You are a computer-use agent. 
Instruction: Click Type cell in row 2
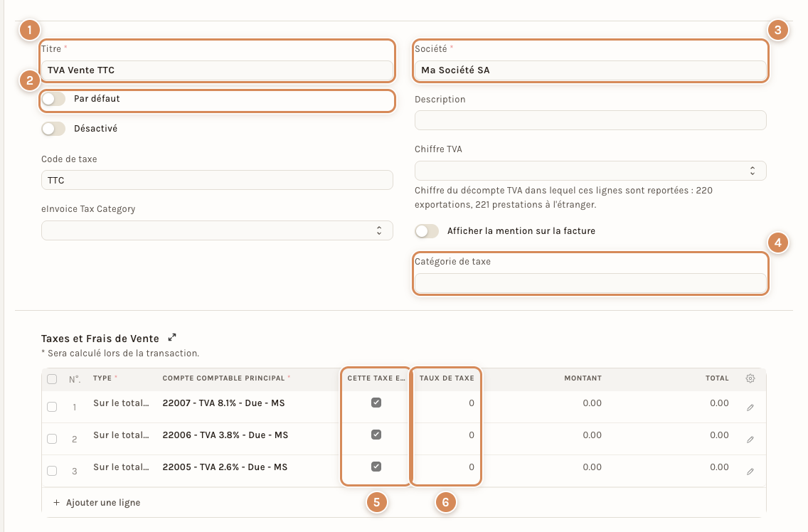coord(121,435)
